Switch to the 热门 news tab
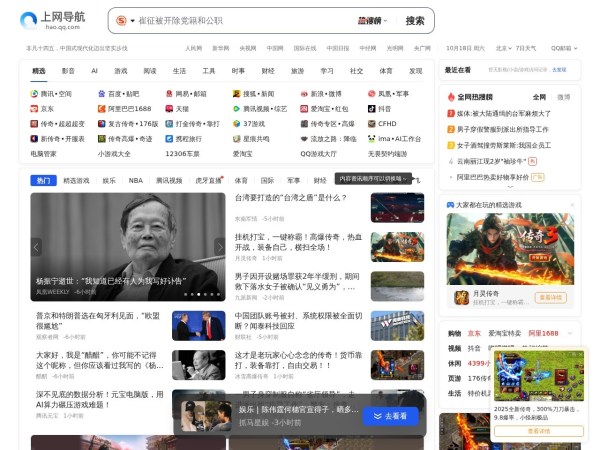Image resolution: width=600 pixels, height=450 pixels. (44, 180)
